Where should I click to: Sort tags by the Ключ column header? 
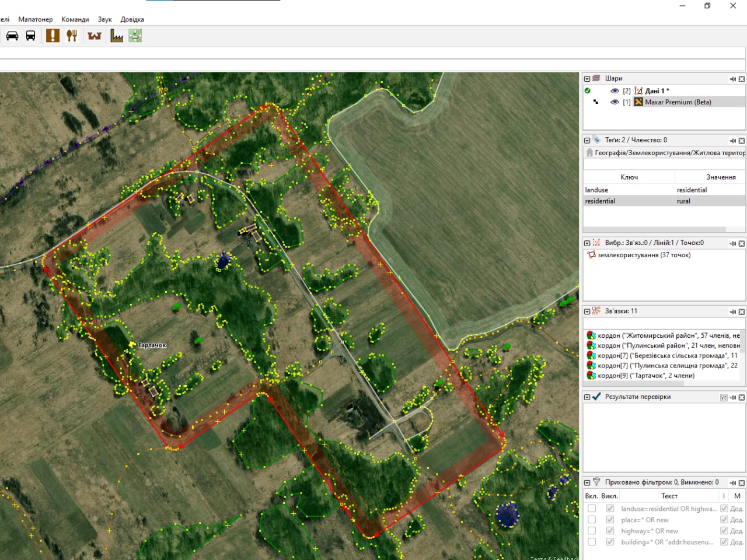(629, 177)
